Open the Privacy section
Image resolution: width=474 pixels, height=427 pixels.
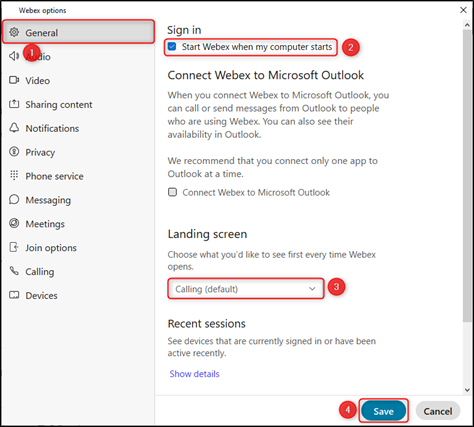click(x=79, y=152)
